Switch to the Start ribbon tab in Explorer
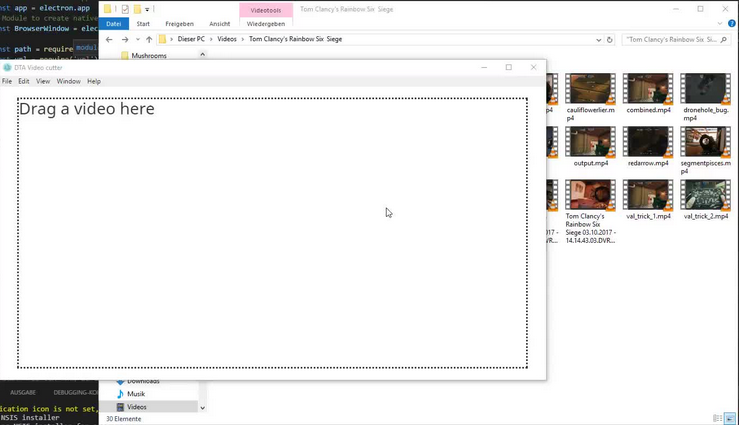This screenshot has width=739, height=425. [143, 24]
